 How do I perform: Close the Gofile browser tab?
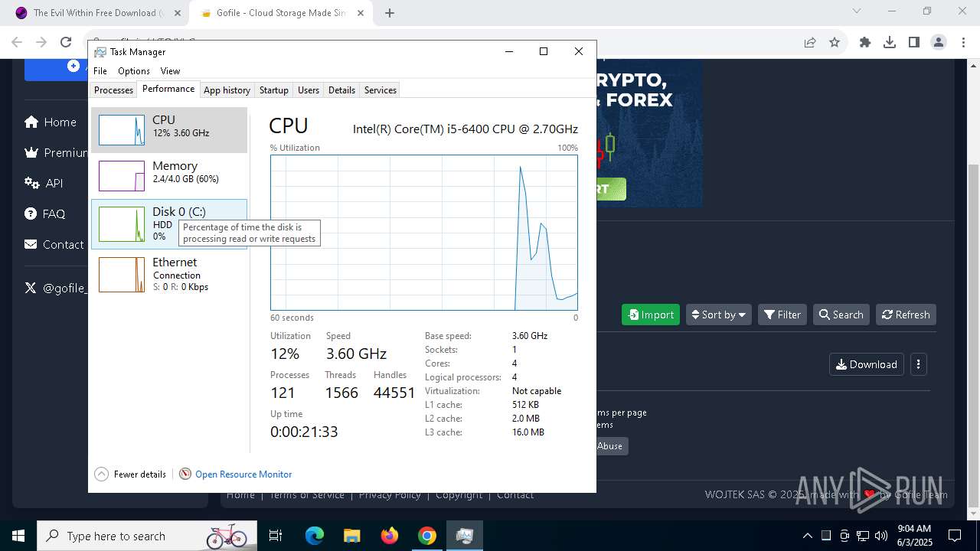360,13
